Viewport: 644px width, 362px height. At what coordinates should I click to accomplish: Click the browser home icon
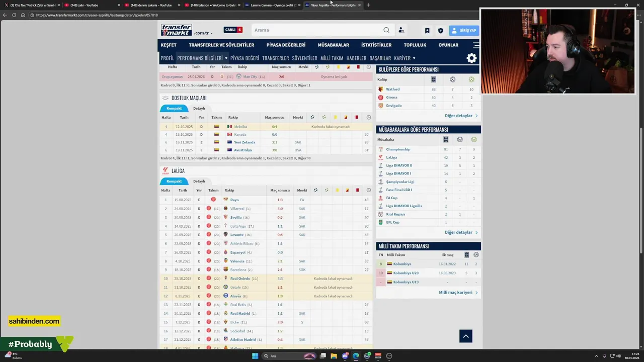(23, 15)
